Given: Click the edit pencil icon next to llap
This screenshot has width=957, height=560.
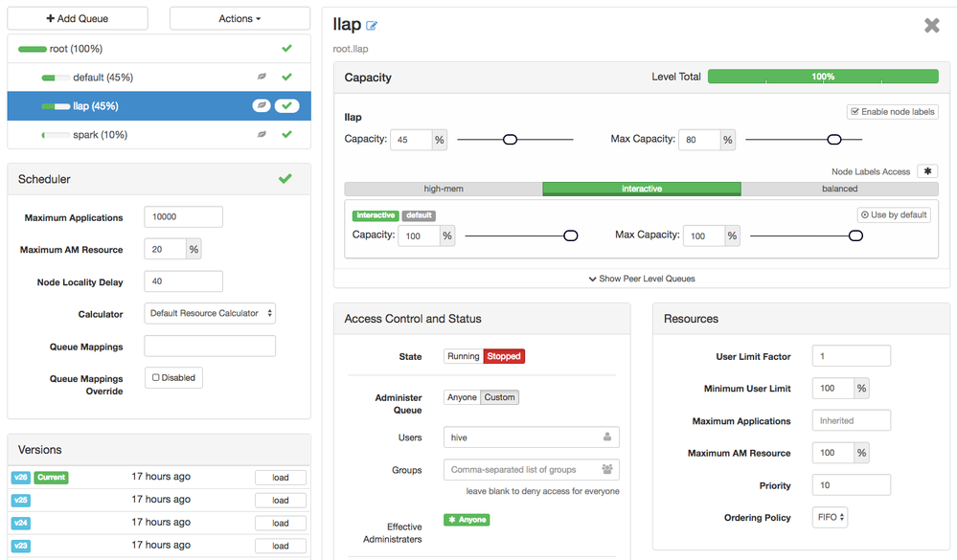Looking at the screenshot, I should point(371,26).
